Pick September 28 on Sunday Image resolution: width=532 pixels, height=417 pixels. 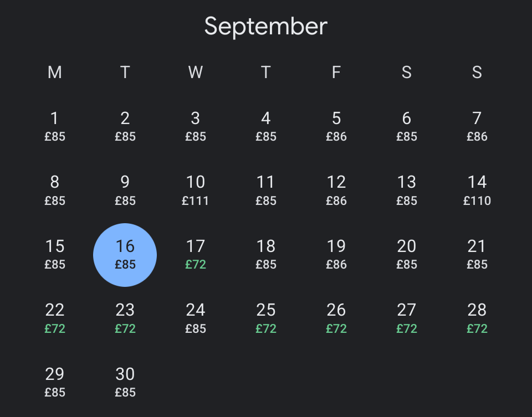coord(477,318)
